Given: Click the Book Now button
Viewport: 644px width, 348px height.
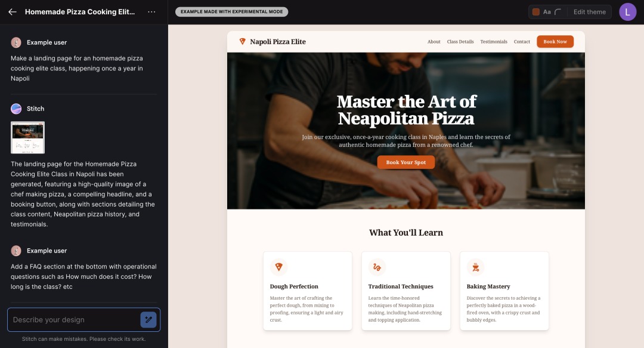Looking at the screenshot, I should (555, 42).
